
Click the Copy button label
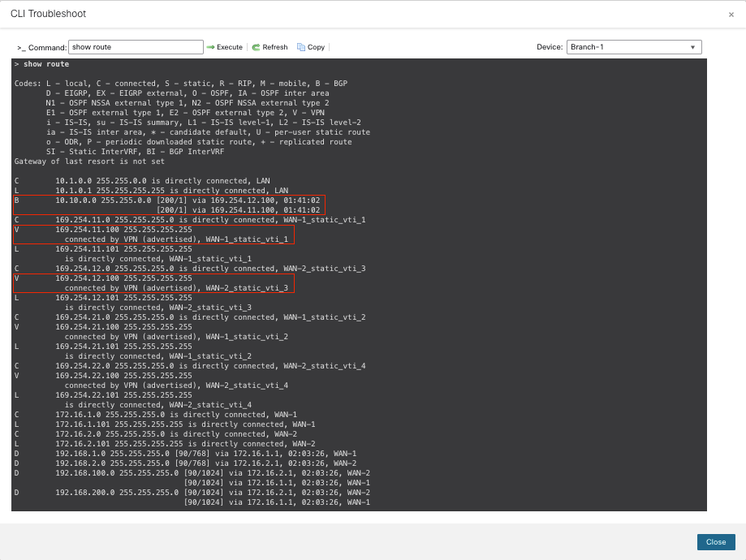316,47
